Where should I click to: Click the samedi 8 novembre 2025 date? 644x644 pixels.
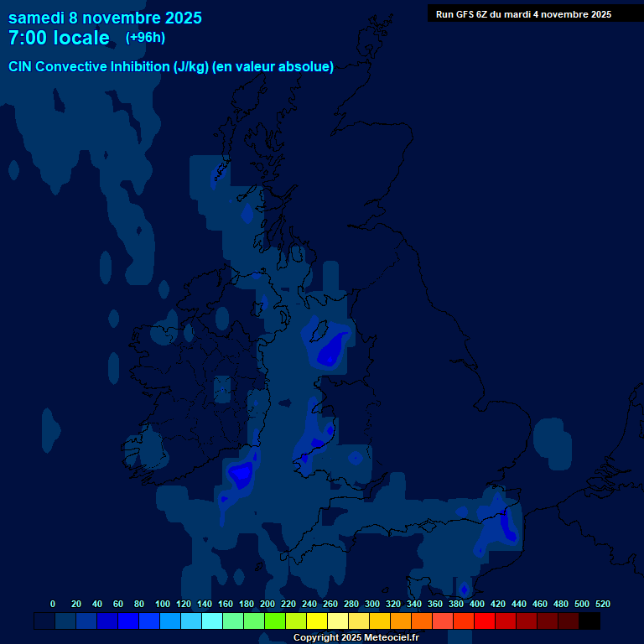pos(105,18)
